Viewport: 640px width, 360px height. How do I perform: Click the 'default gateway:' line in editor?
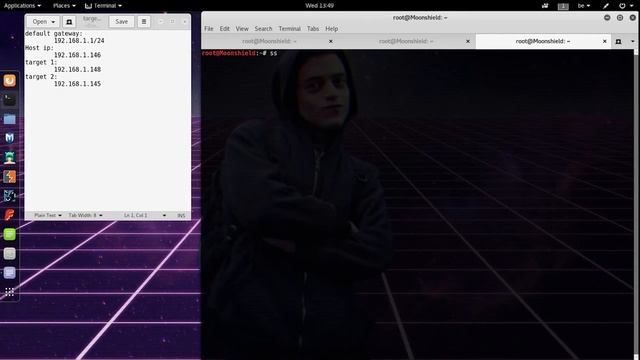point(54,33)
